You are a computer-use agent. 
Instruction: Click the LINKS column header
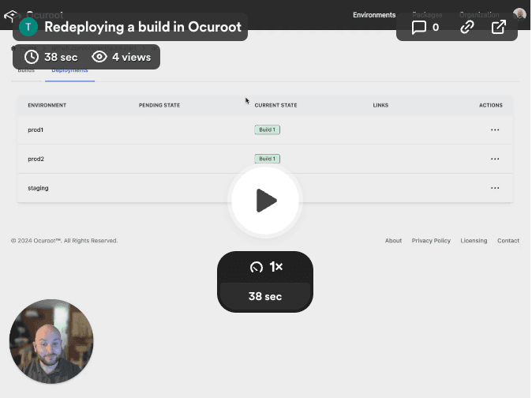380,105
